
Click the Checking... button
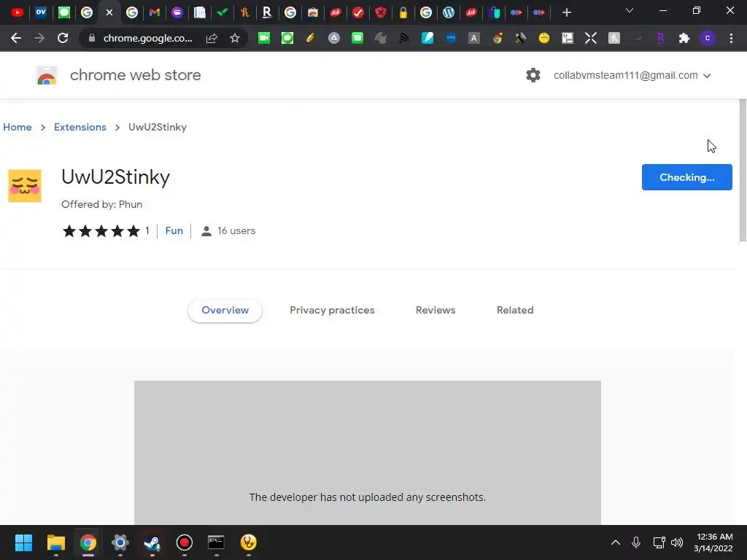pyautogui.click(x=686, y=177)
